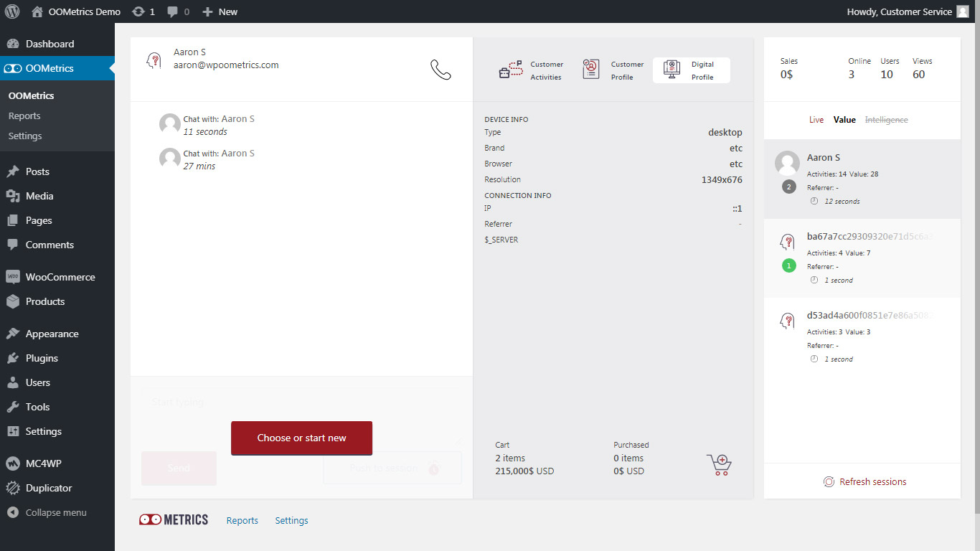Select the Intelligence tab

(887, 120)
